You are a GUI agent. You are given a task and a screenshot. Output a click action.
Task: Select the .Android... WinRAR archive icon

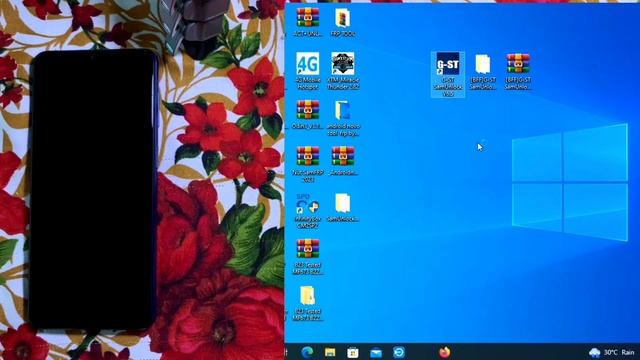pos(343,161)
